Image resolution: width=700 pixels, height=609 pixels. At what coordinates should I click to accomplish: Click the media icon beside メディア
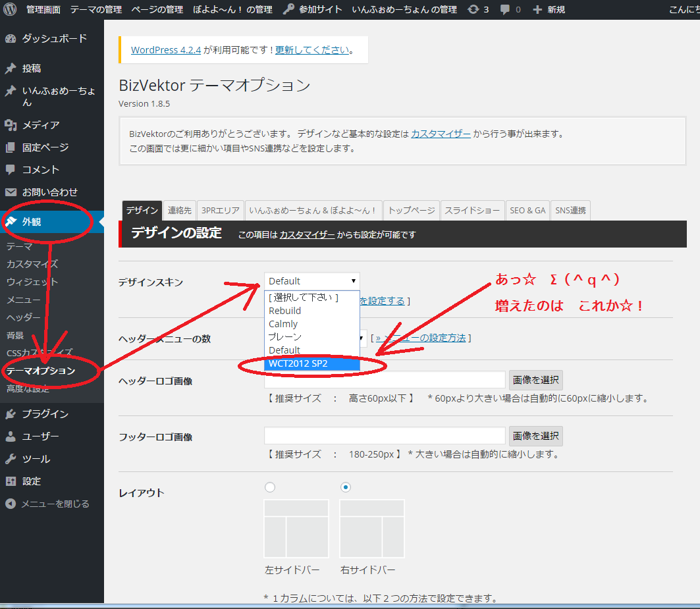(11, 125)
